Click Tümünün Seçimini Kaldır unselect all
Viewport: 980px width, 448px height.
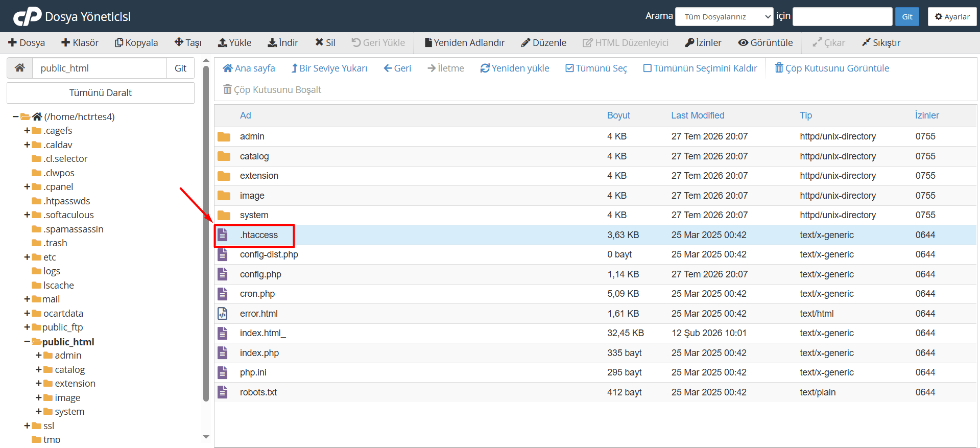[700, 68]
